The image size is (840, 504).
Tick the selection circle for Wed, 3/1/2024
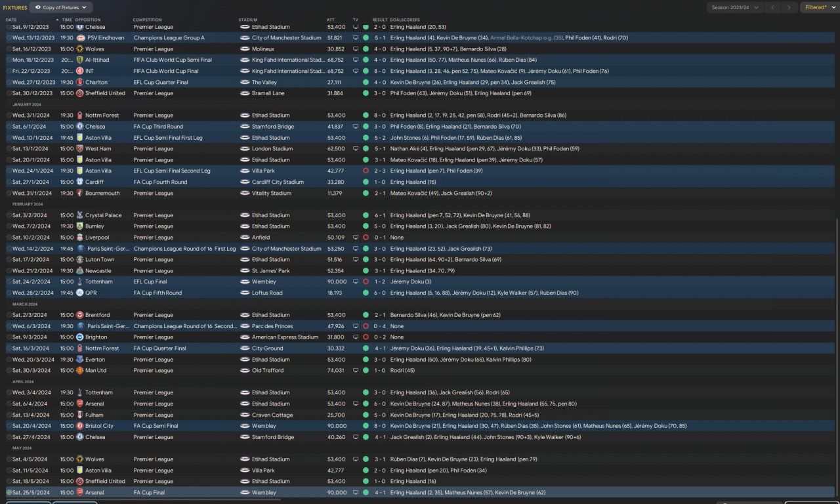coord(9,115)
